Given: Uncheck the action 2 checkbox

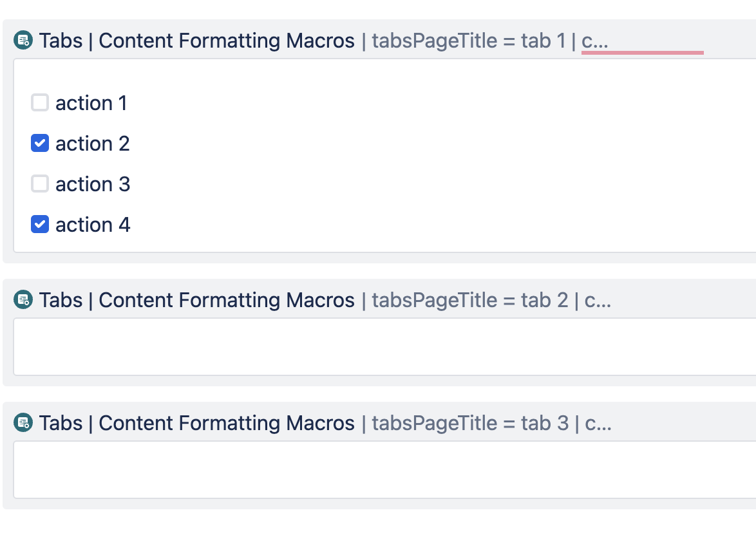Looking at the screenshot, I should pyautogui.click(x=40, y=143).
